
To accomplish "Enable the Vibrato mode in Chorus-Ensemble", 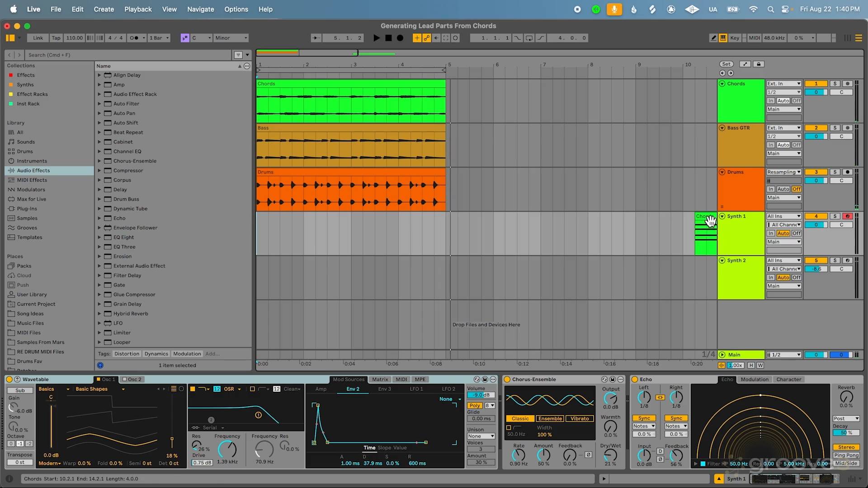I will pyautogui.click(x=579, y=419).
